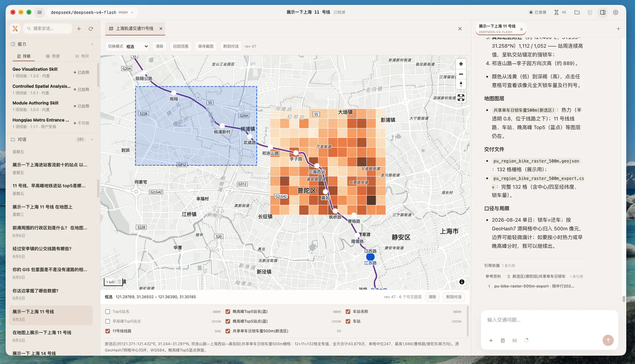Expand the 引用依据 citations section
635x364 pixels.
[x=499, y=266]
